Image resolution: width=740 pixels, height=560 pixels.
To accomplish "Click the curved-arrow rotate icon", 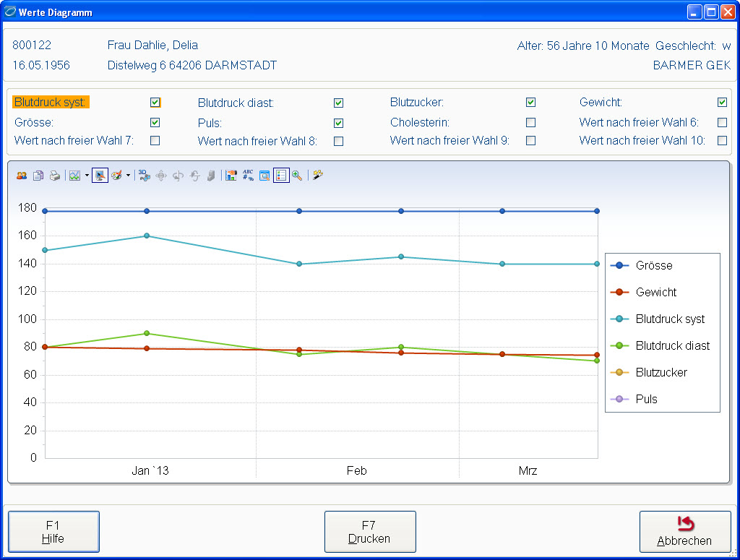I will tap(195, 176).
